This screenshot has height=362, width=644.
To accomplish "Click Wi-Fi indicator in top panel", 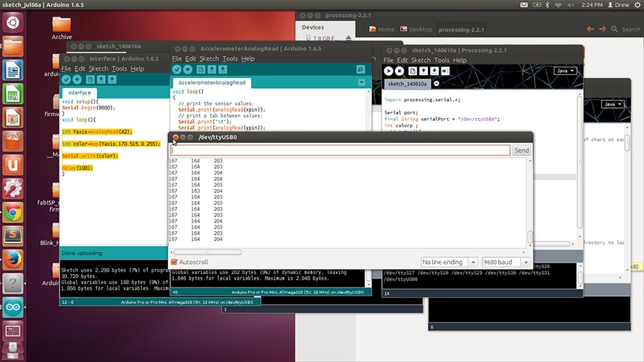I will (558, 5).
